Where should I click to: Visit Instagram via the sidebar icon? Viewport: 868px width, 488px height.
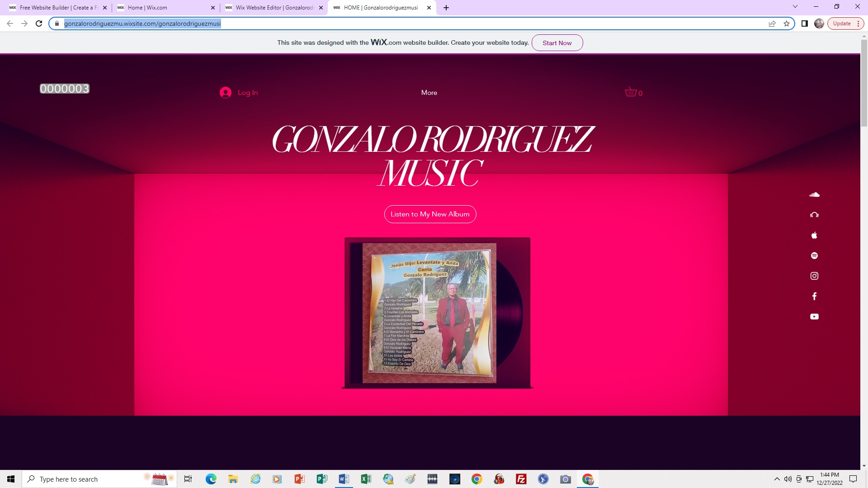(814, 276)
